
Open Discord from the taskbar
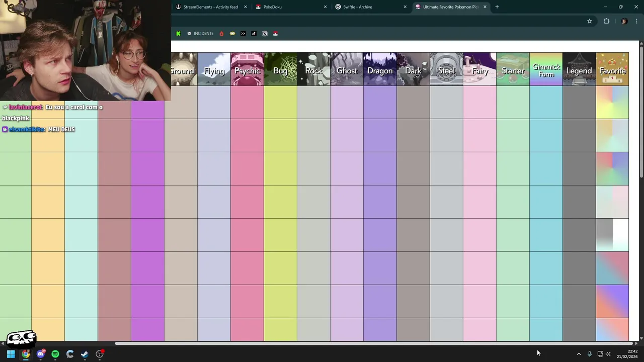pos(41,354)
